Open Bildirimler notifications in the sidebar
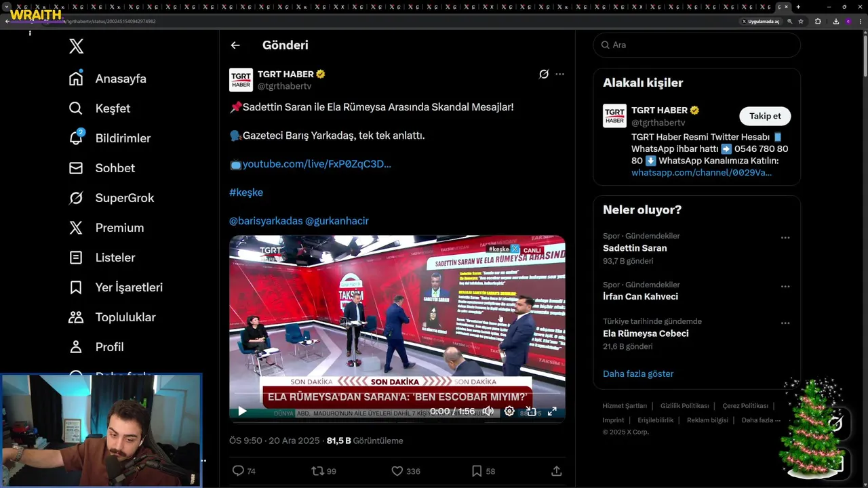This screenshot has height=488, width=868. (x=109, y=138)
